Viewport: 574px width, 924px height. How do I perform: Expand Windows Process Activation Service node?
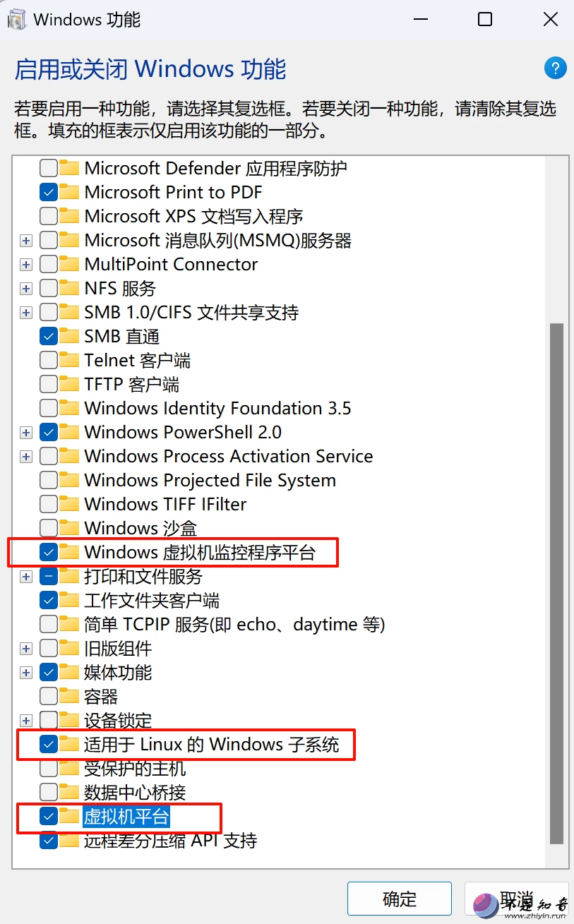click(26, 457)
